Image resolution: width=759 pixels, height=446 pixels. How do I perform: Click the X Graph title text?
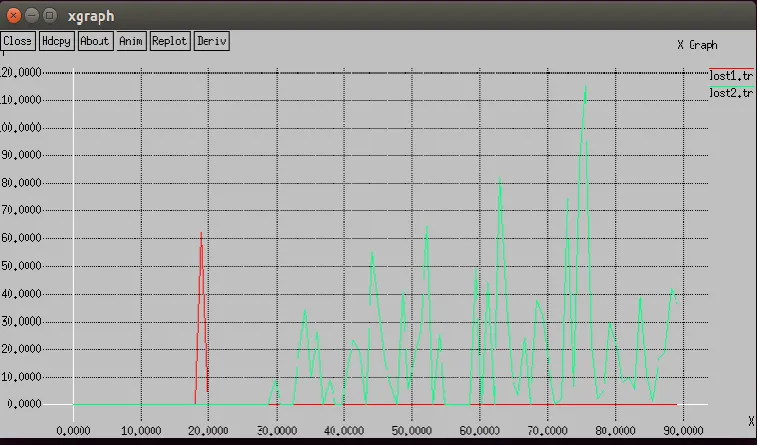(697, 45)
